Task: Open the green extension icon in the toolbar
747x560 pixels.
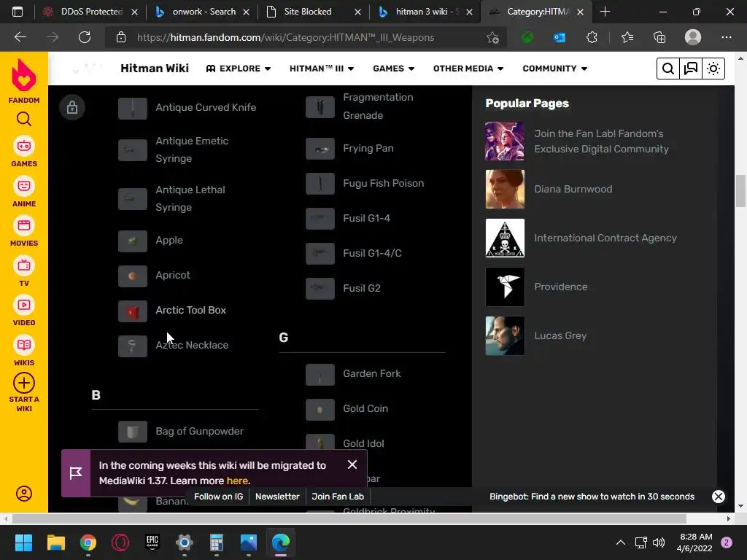Action: [x=527, y=37]
